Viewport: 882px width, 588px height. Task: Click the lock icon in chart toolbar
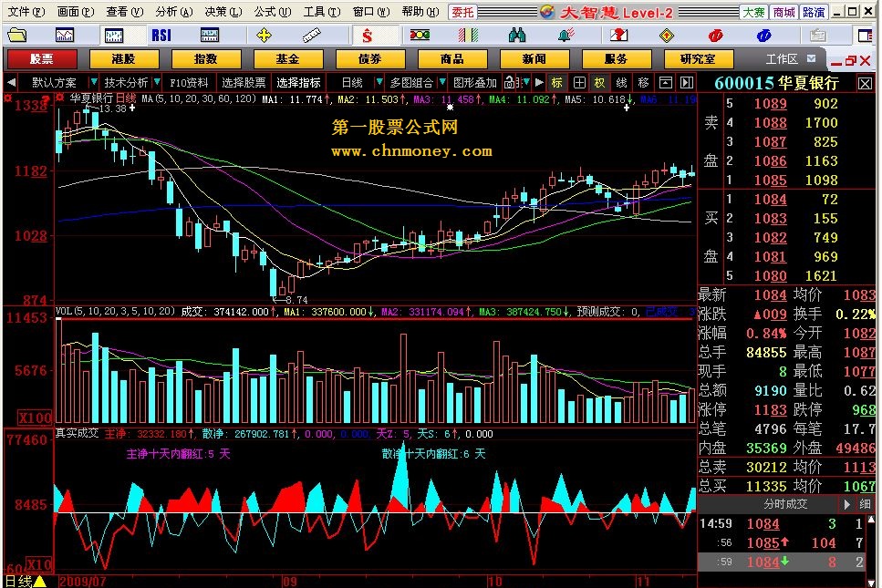coord(509,83)
